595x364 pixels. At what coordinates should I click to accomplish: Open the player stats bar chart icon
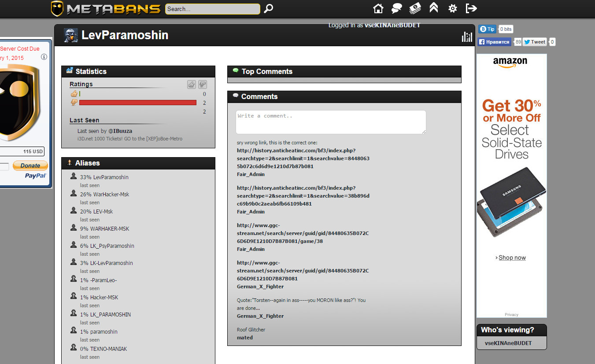point(466,37)
